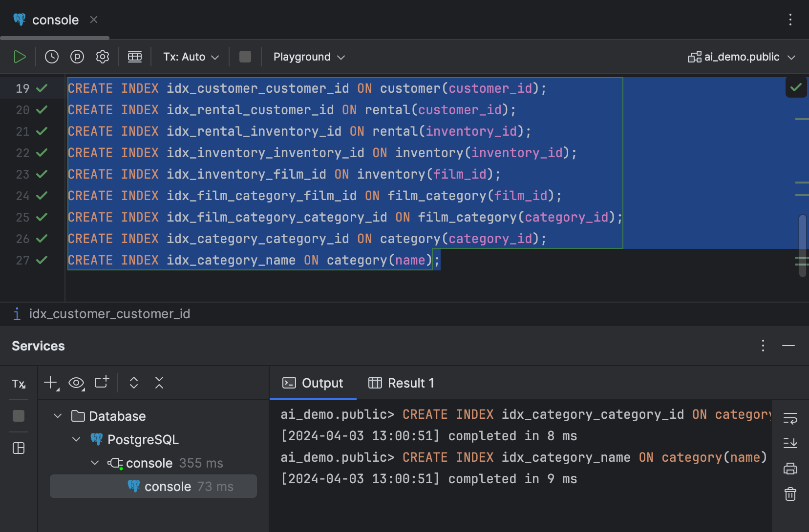This screenshot has width=809, height=532.
Task: Open the view options eye menu
Action: pos(76,383)
